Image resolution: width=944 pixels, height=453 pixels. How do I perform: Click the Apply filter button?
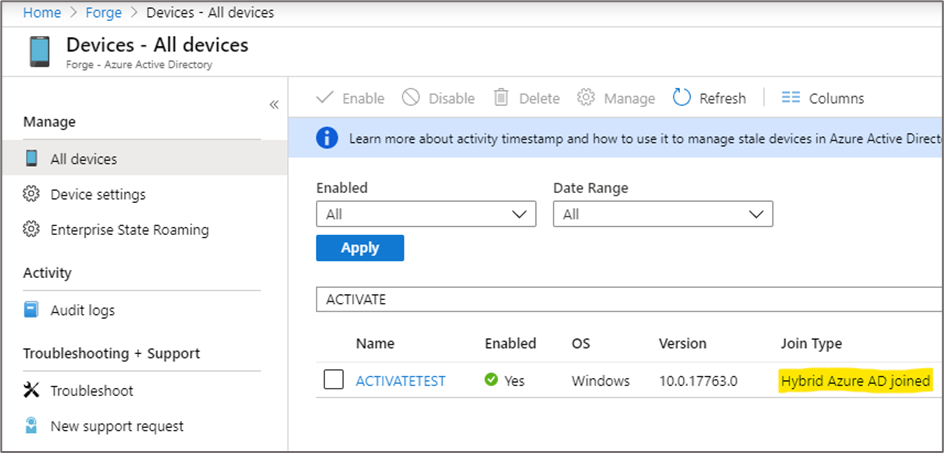click(360, 248)
